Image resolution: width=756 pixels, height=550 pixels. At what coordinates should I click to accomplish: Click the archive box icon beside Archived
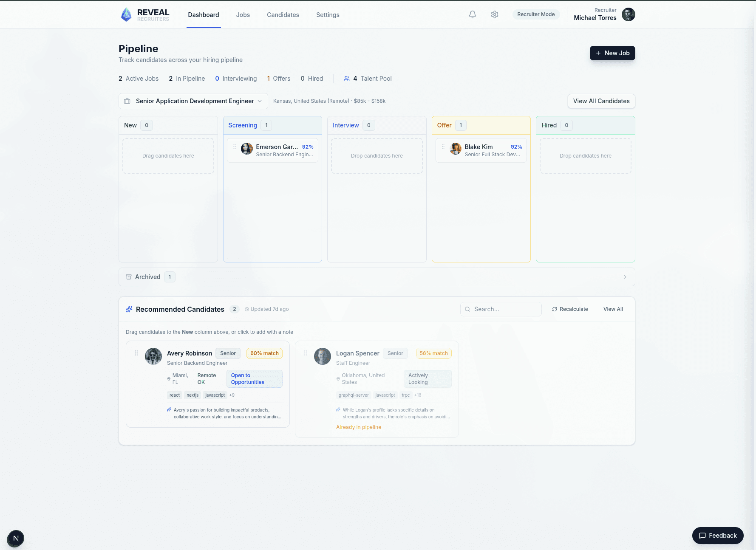coord(128,276)
